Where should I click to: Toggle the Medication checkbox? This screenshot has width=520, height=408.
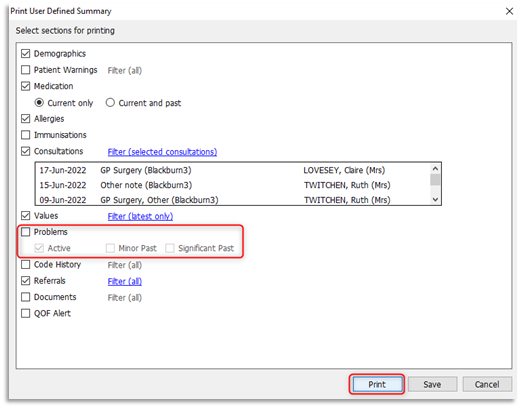(x=25, y=86)
